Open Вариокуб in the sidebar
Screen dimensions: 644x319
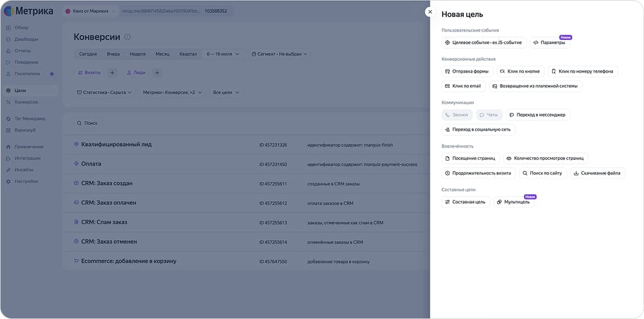click(x=25, y=130)
